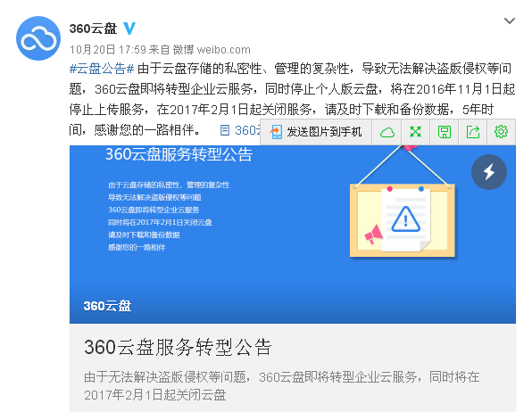Expand the post options chevron
The height and width of the screenshot is (412, 532).
click(x=510, y=21)
